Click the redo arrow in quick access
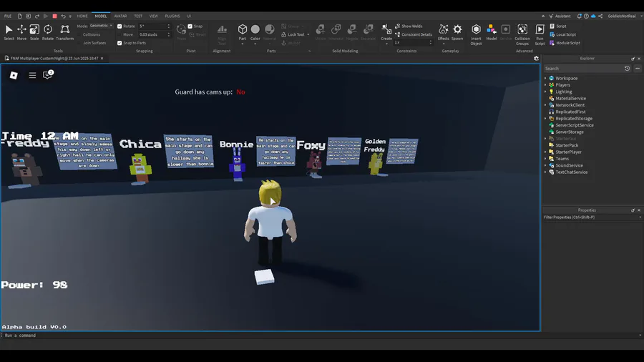 (x=37, y=16)
